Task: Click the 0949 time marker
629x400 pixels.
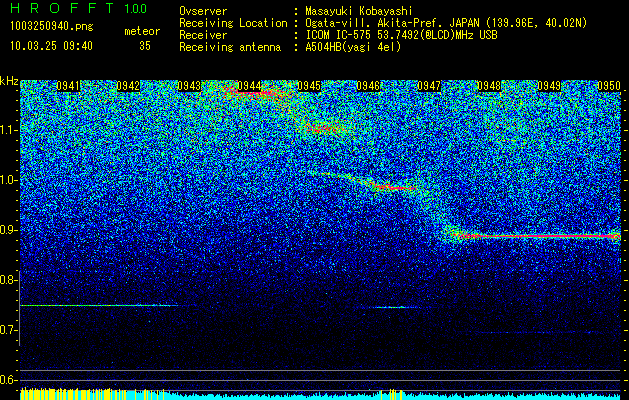Action: pos(549,86)
